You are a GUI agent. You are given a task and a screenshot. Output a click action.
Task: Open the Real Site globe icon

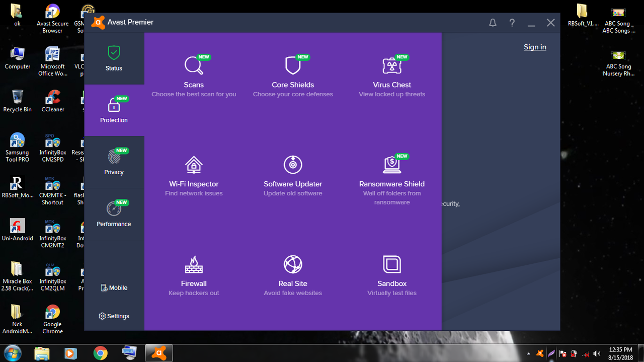click(293, 264)
